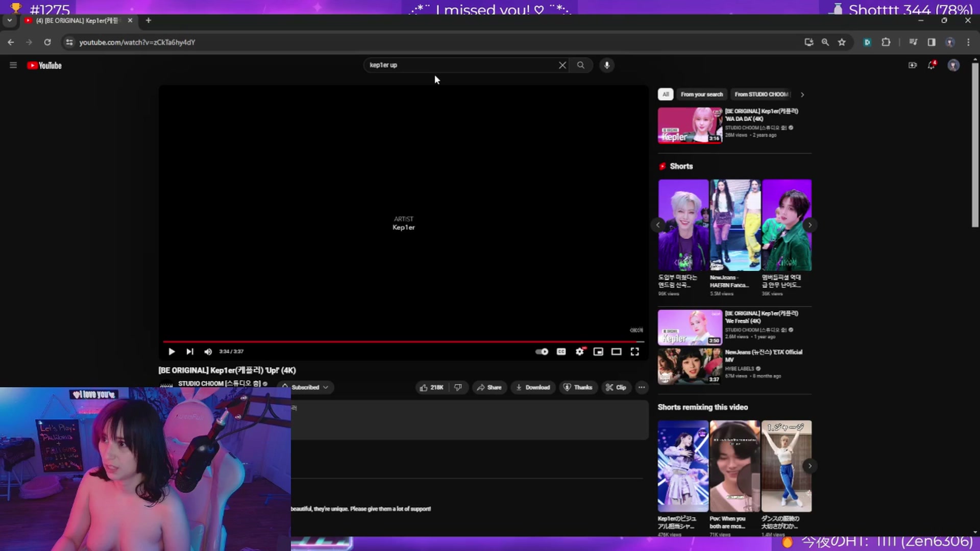Close the BE ORIGINAL Kep1er tab
The image size is (980, 551).
130,20
